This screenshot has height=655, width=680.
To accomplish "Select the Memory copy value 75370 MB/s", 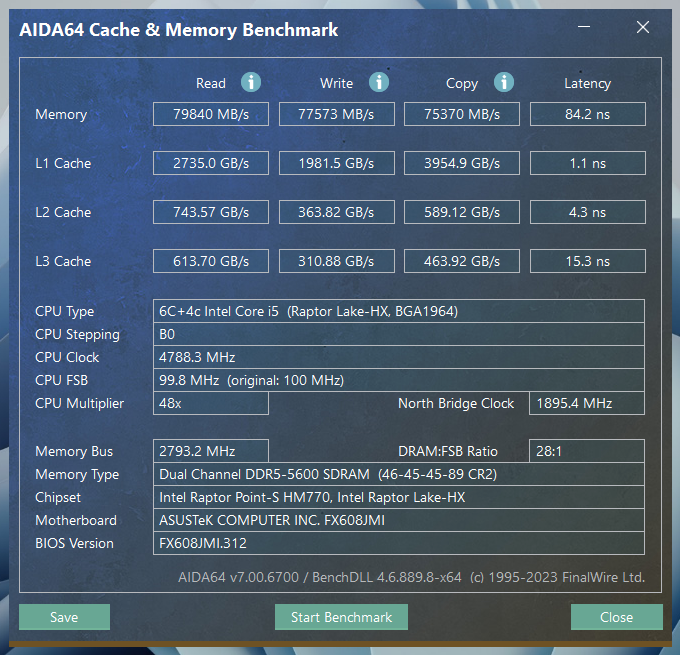I will [462, 114].
